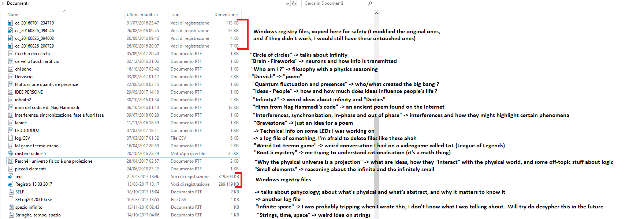Click the MathApp icon of mistero radice 5
Viewport: 644px width, 219px height.
[x=10, y=153]
